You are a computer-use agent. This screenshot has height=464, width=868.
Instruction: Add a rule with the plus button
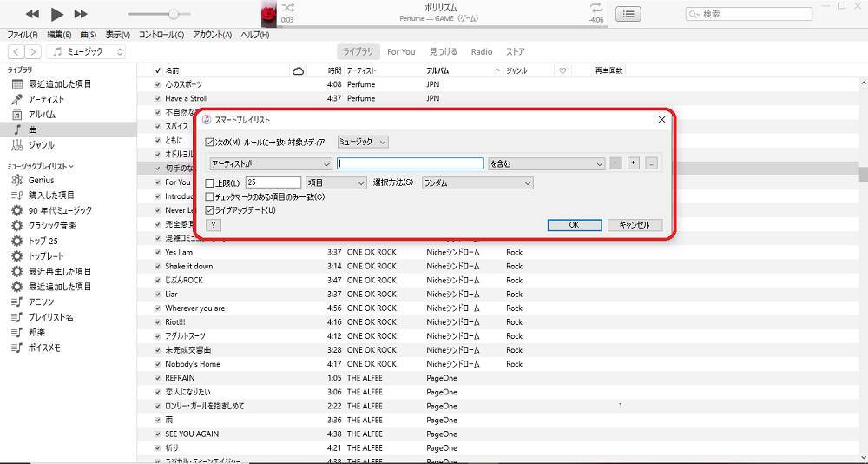(x=633, y=163)
